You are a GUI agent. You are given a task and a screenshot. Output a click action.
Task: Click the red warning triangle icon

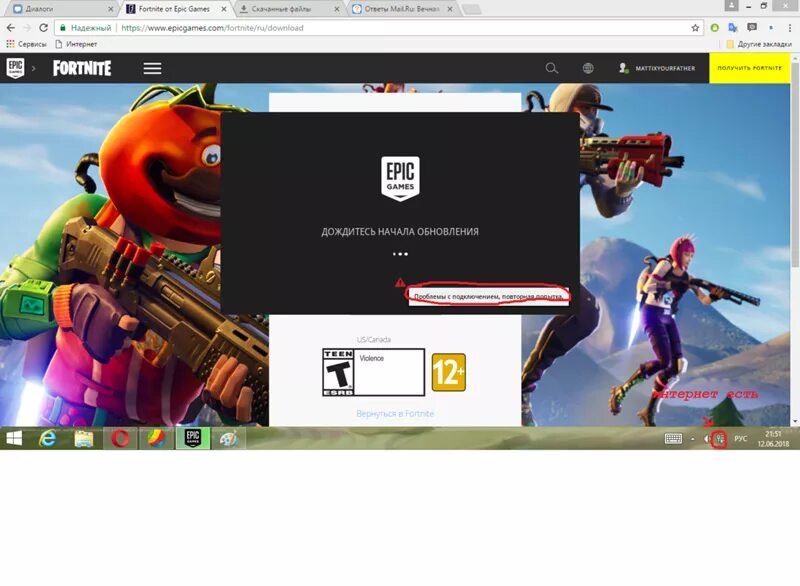tap(400, 282)
